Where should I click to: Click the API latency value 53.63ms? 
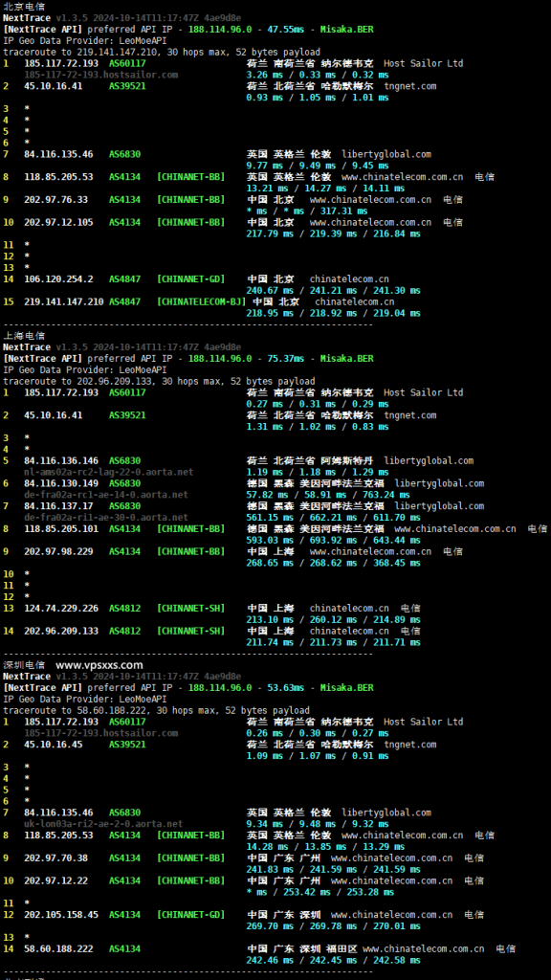285,688
